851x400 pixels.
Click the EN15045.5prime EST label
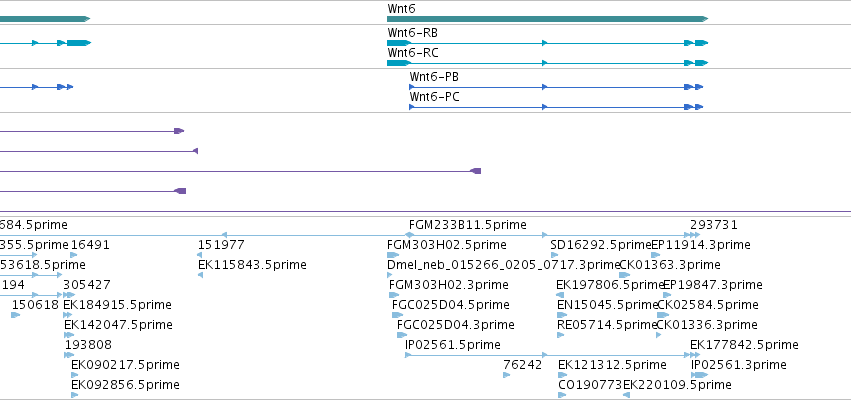[x=607, y=304]
